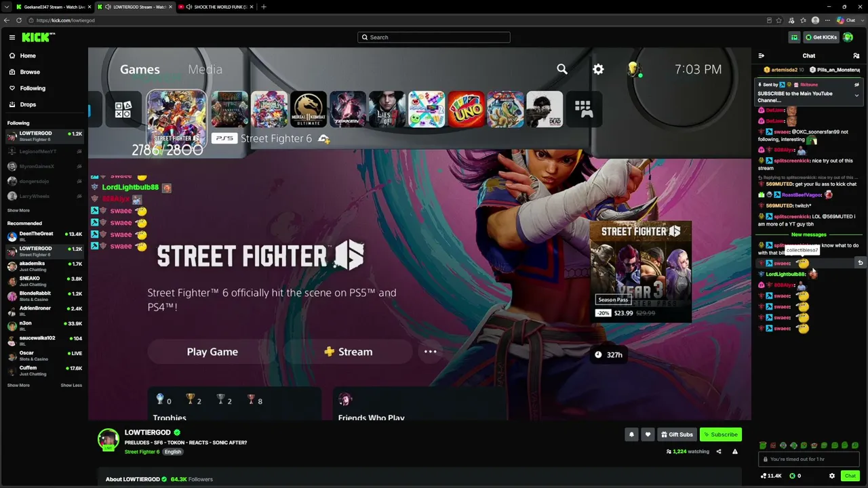
Task: Open channel points 11.4K balance
Action: (x=771, y=476)
